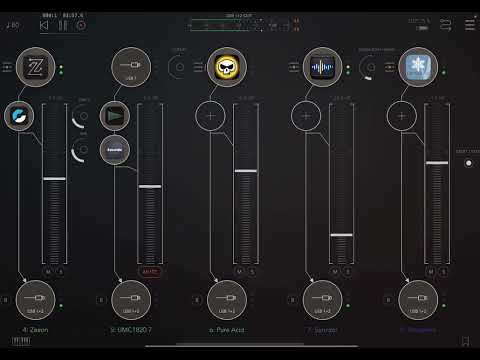Viewport: 480px width, 360px height.
Task: Tap the tempo value 60
Action: click(x=13, y=25)
